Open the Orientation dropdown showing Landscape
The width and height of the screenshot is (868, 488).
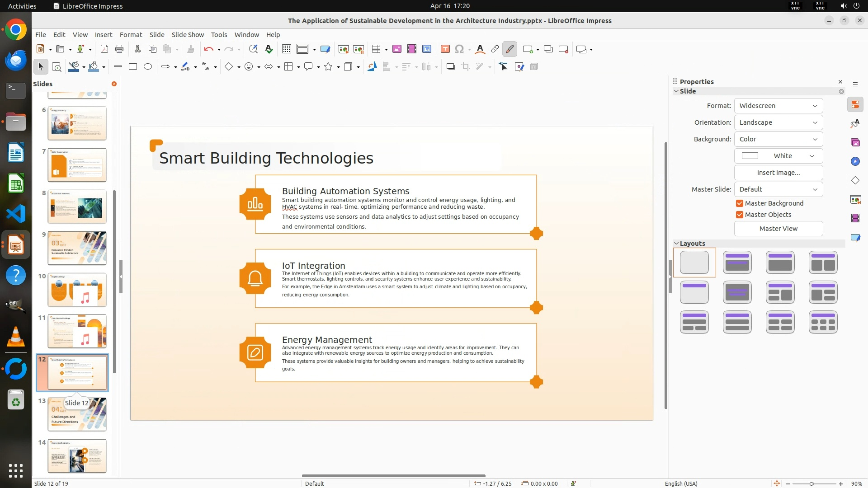tap(778, 122)
